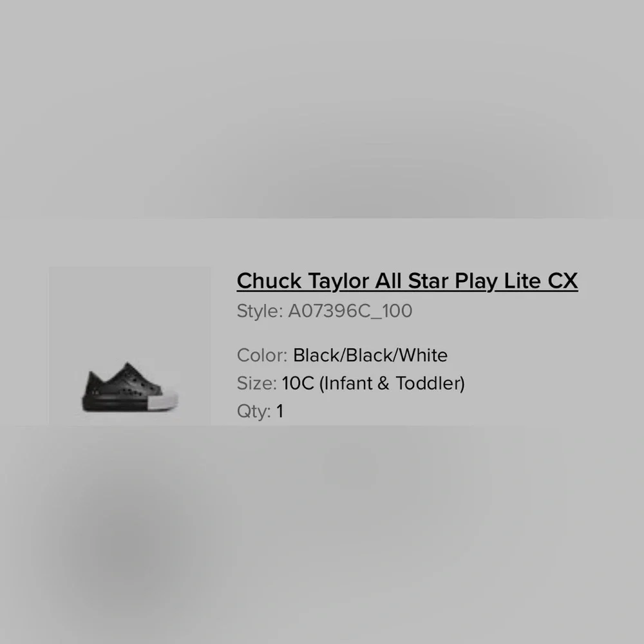
Task: Select the style number A07396C_100
Action: tap(350, 311)
